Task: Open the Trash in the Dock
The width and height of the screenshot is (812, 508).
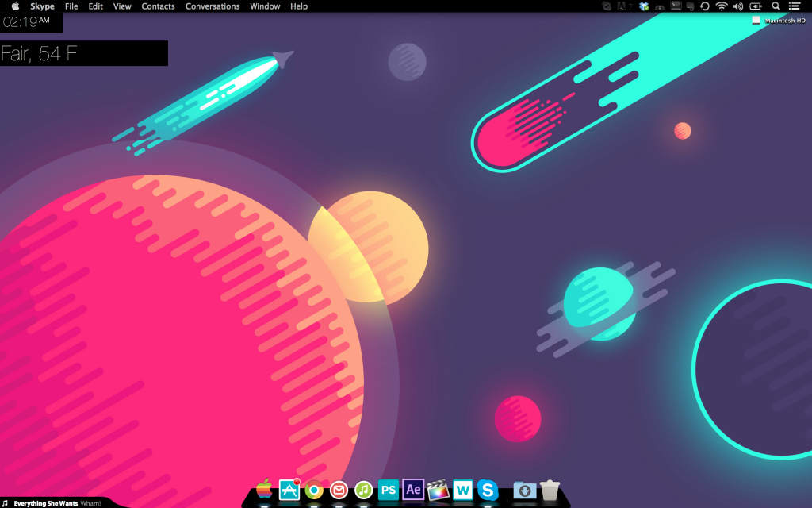Action: (x=550, y=490)
